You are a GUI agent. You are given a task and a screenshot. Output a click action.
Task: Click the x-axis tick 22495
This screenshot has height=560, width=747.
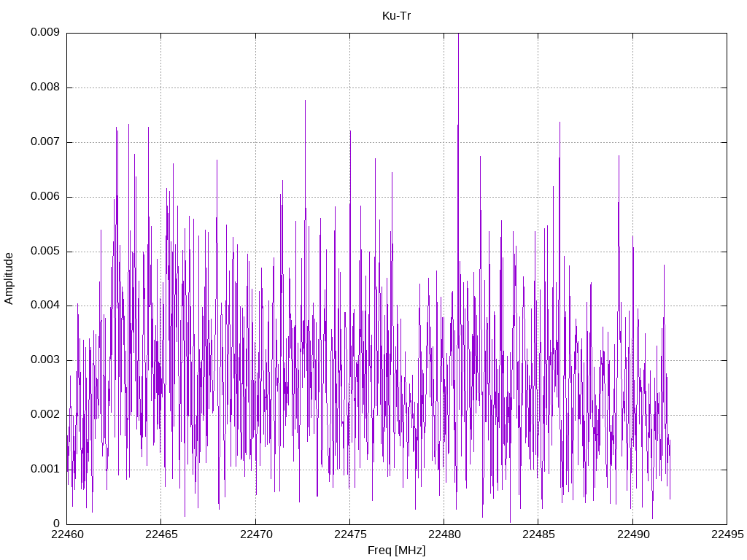[727, 534]
